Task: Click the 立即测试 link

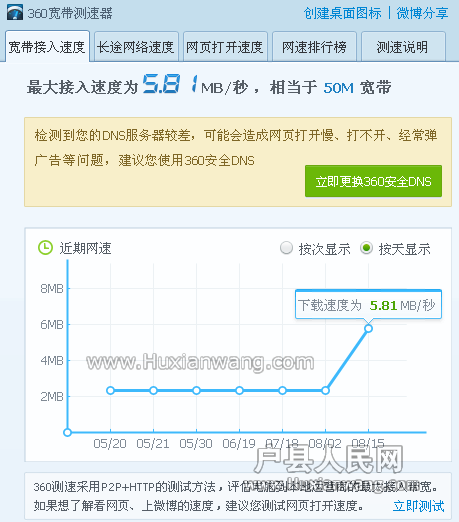Action: pos(419,506)
